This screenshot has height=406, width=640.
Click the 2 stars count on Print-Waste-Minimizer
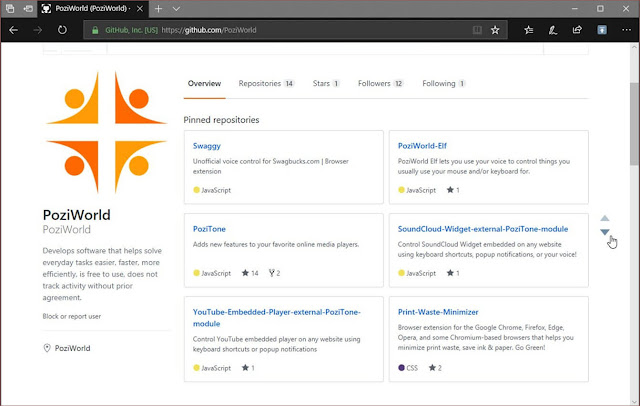435,368
